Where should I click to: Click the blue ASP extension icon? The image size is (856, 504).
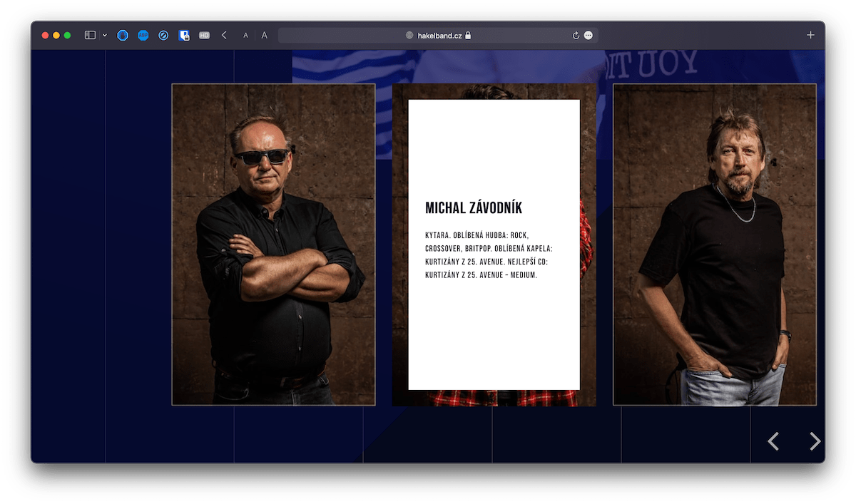pos(143,35)
